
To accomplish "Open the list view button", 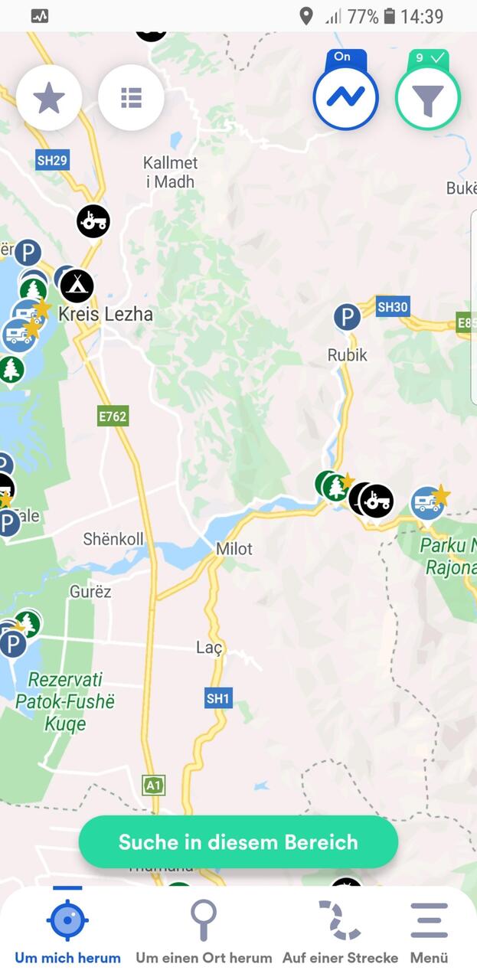I will 131,98.
